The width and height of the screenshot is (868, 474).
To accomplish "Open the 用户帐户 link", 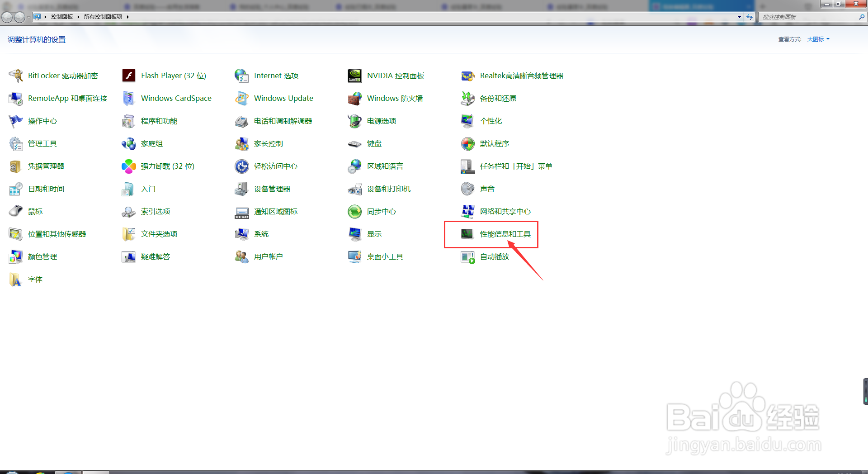I will (269, 256).
